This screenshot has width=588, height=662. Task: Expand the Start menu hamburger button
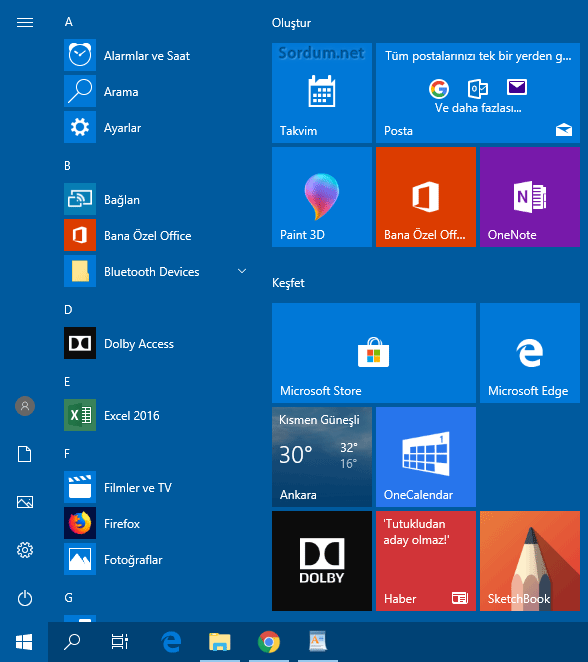tap(25, 22)
